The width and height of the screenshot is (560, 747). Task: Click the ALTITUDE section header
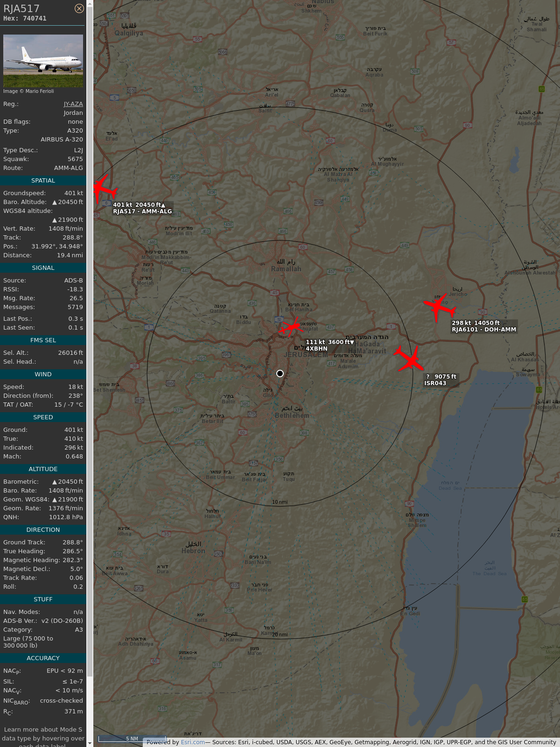click(x=43, y=469)
